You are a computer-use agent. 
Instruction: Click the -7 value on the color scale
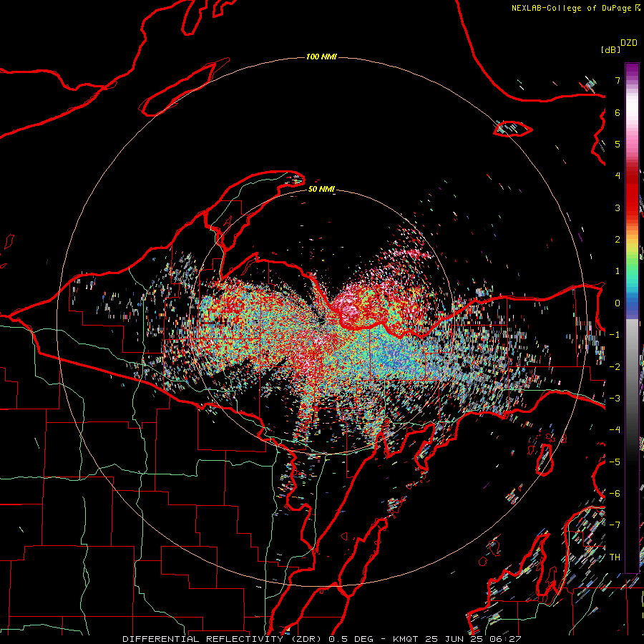[x=615, y=525]
